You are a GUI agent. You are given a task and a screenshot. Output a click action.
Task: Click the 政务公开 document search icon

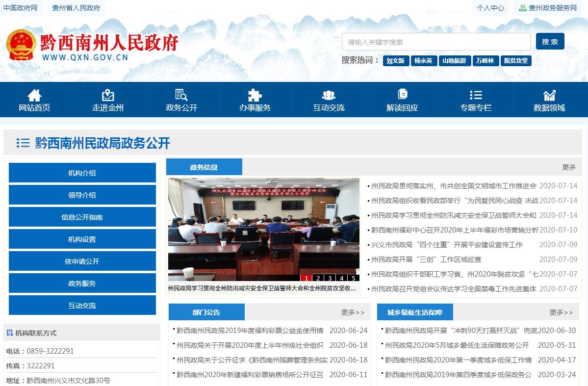point(181,95)
